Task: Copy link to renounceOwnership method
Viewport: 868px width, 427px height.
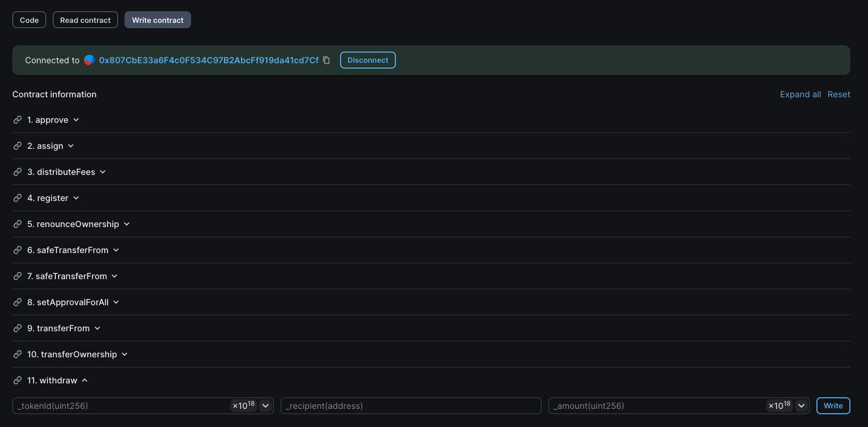Action: pos(18,224)
